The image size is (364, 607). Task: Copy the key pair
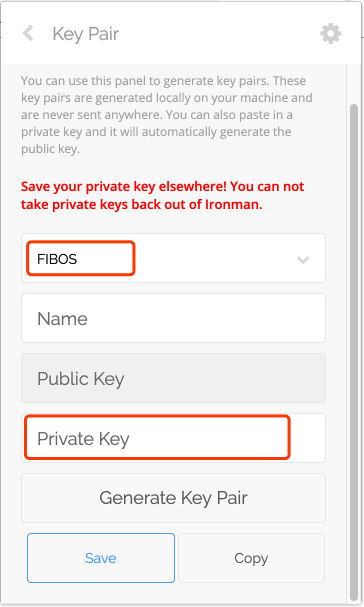coord(251,558)
